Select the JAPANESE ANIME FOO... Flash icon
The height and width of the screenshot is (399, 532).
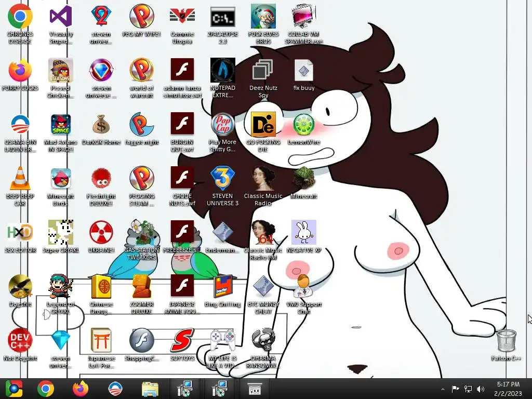click(x=182, y=286)
